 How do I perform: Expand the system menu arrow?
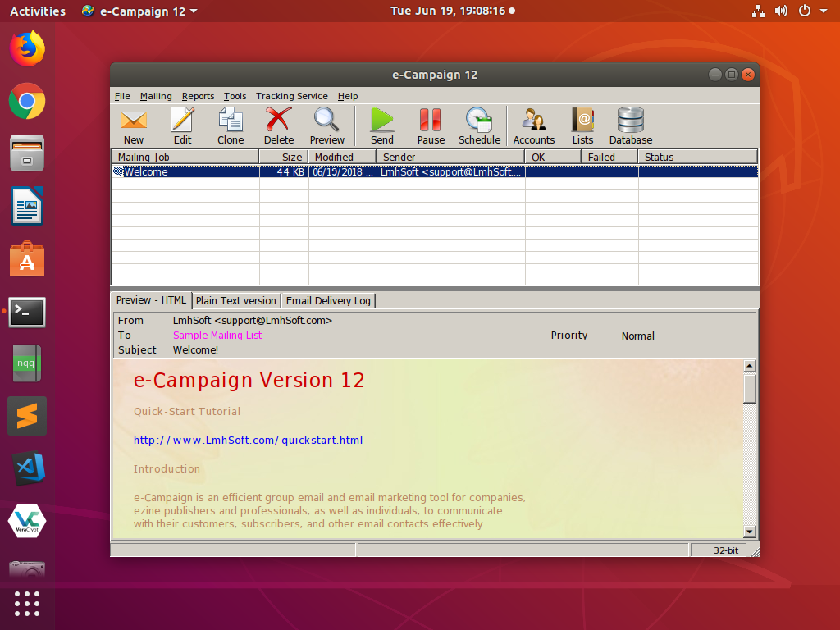(824, 11)
